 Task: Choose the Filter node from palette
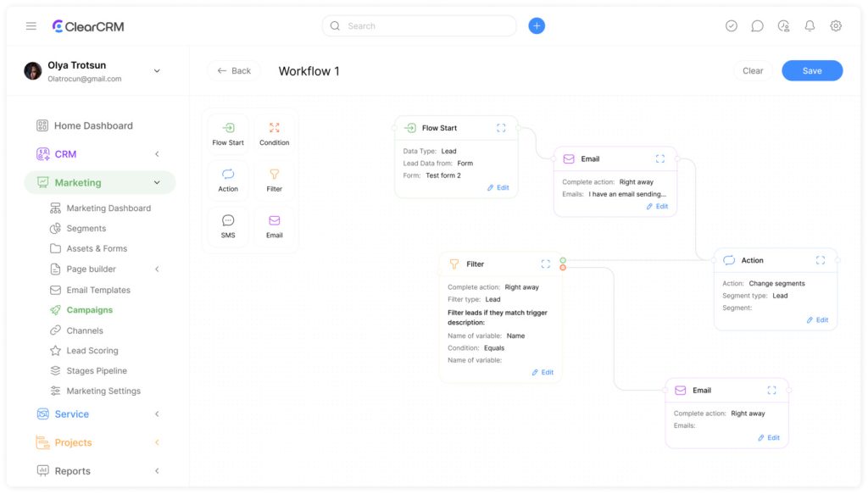pyautogui.click(x=274, y=180)
